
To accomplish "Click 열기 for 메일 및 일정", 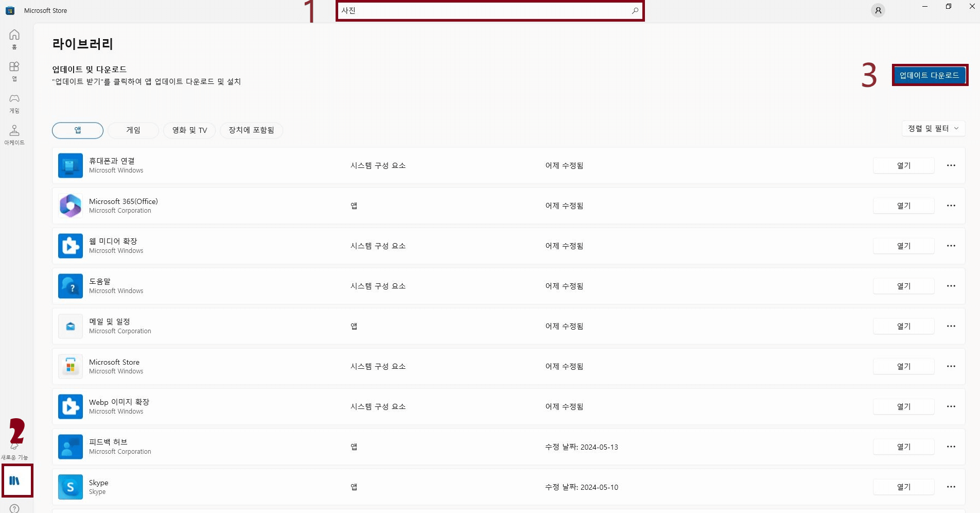I will point(904,326).
